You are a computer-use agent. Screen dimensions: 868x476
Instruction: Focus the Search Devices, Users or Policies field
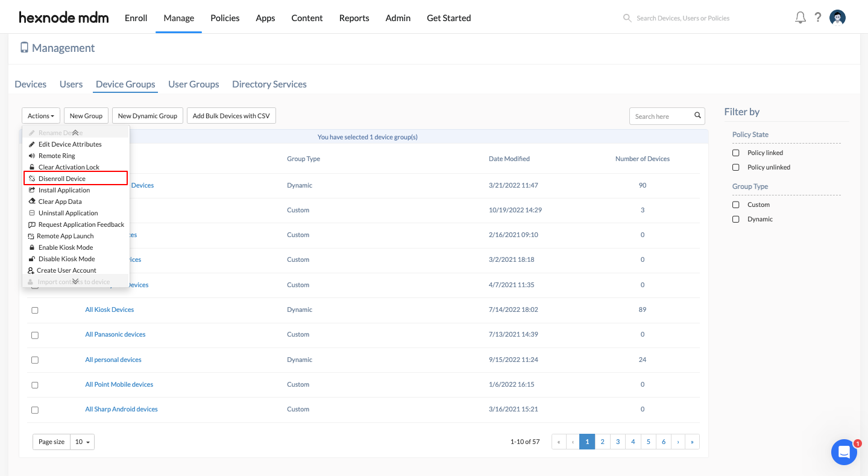pyautogui.click(x=683, y=18)
